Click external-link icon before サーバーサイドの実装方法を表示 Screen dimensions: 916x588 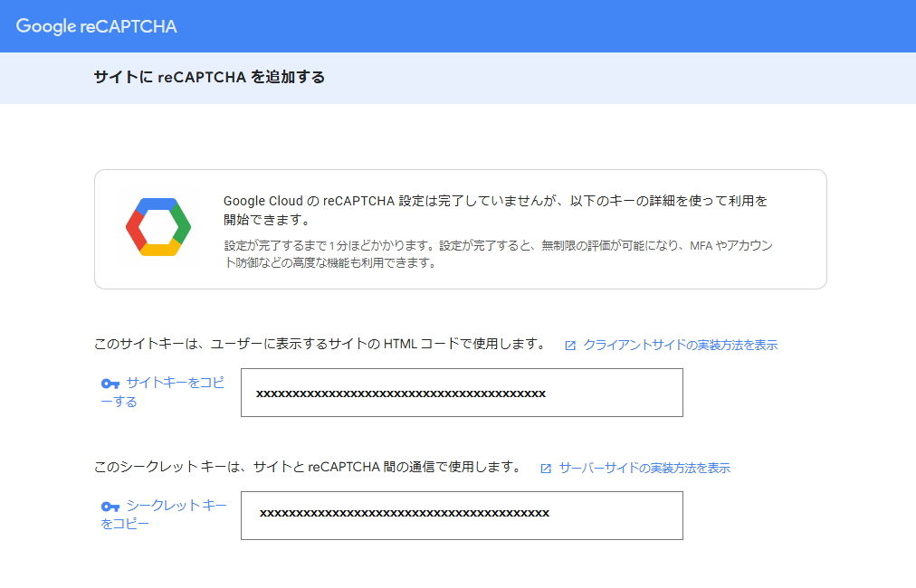pyautogui.click(x=546, y=469)
